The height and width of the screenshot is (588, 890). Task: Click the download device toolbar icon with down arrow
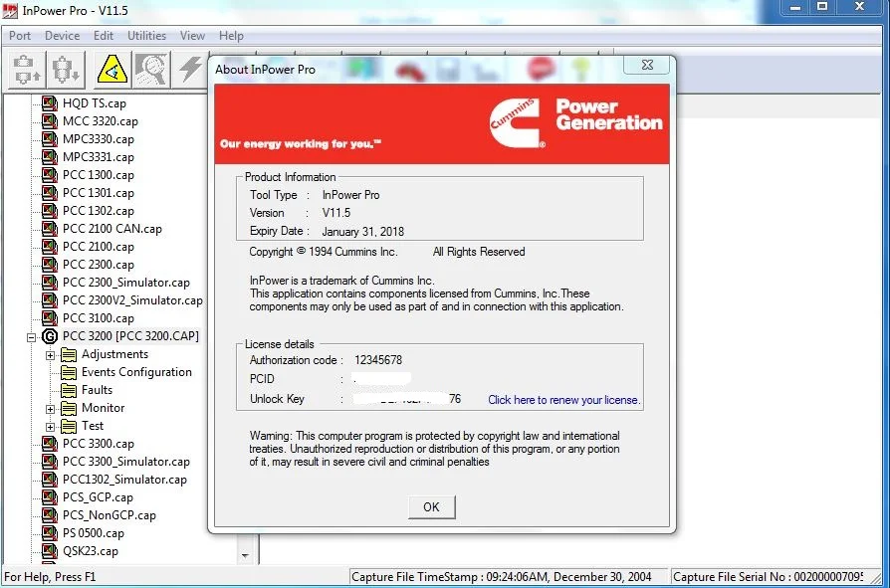(x=66, y=70)
